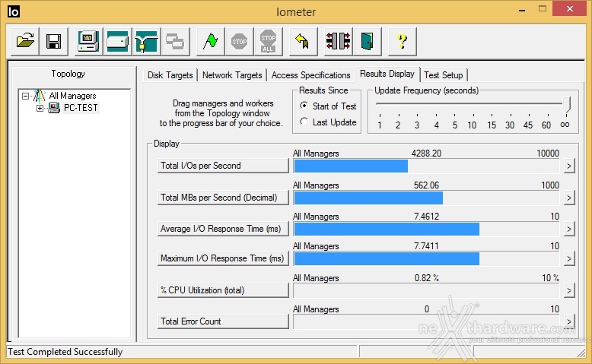
Task: Click Average I/O Response Time (ms) button
Action: 223,229
